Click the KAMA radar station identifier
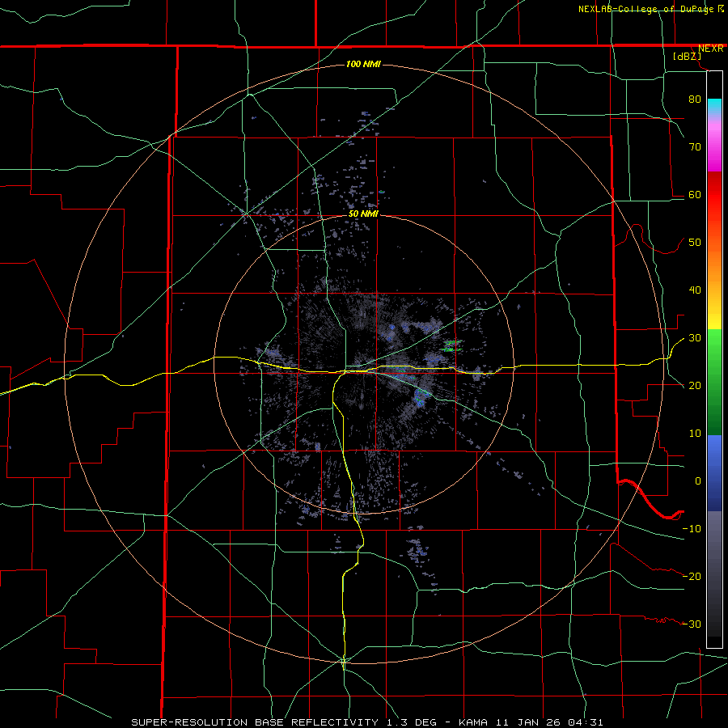 [x=473, y=722]
